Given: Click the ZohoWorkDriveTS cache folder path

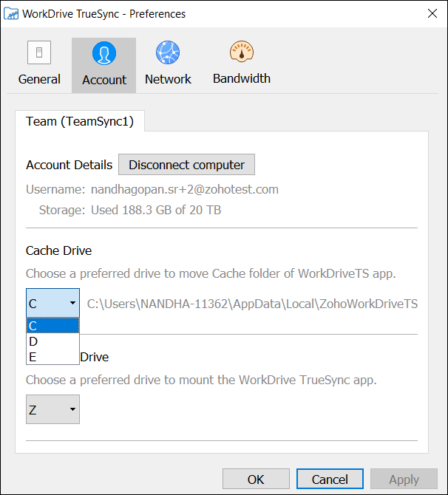Looking at the screenshot, I should [252, 304].
